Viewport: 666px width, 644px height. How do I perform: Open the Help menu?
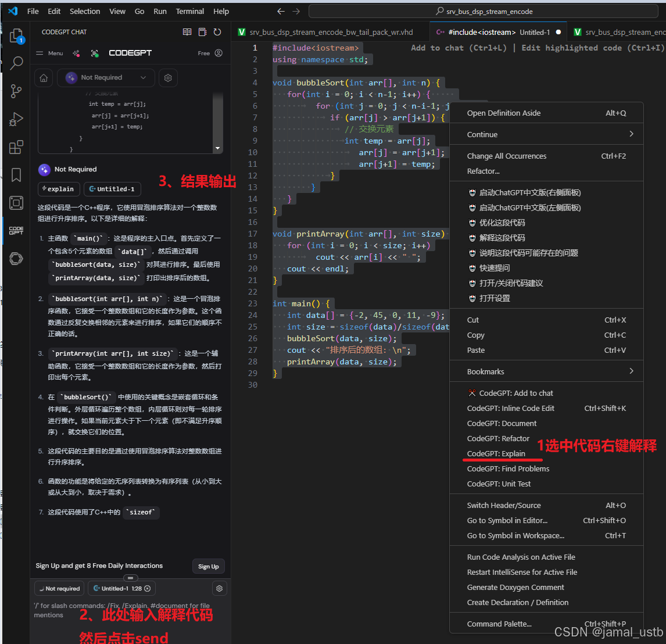click(x=221, y=12)
